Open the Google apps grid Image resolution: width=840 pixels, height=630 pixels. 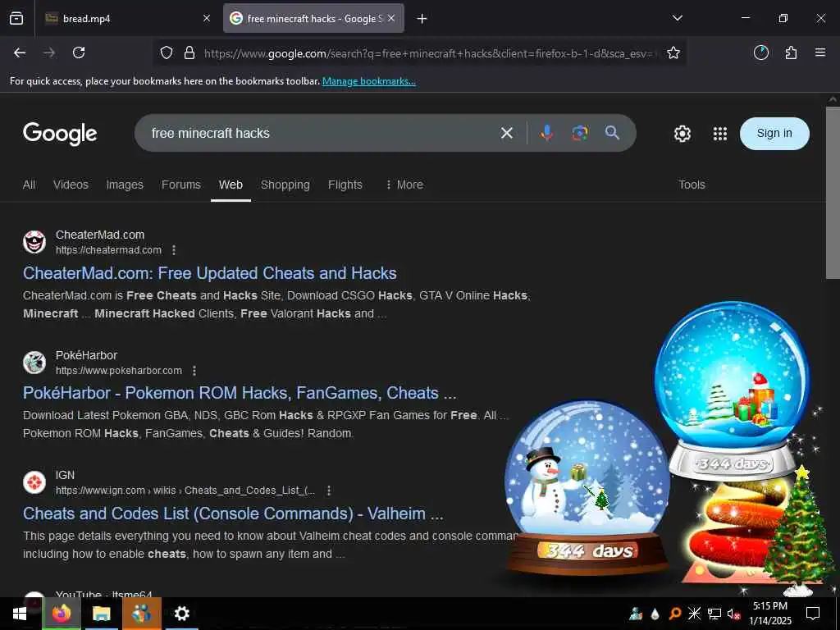pyautogui.click(x=720, y=134)
